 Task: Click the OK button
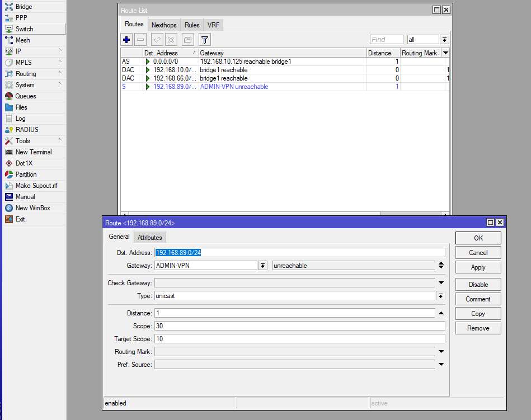coord(478,238)
